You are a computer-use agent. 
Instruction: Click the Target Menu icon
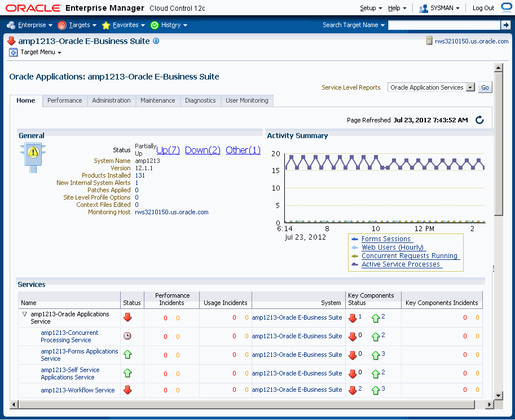13,52
